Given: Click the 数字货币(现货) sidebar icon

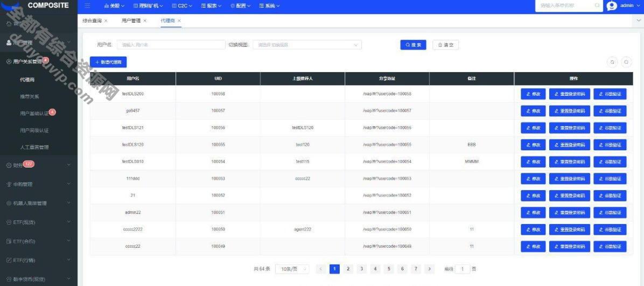Looking at the screenshot, I should pos(9,279).
